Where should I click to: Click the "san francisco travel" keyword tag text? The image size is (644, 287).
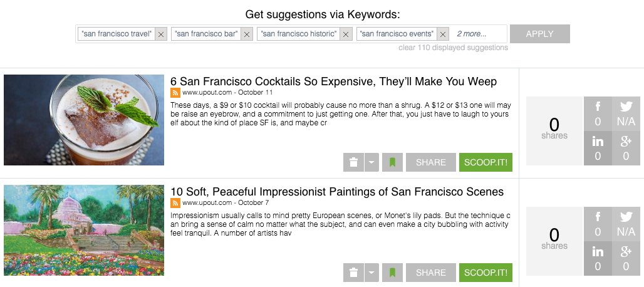point(117,34)
